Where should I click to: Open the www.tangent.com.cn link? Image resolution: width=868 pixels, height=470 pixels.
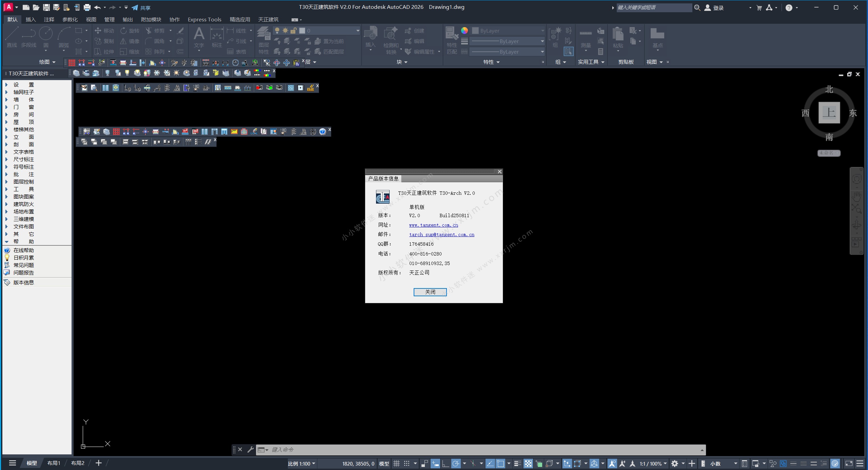point(433,225)
